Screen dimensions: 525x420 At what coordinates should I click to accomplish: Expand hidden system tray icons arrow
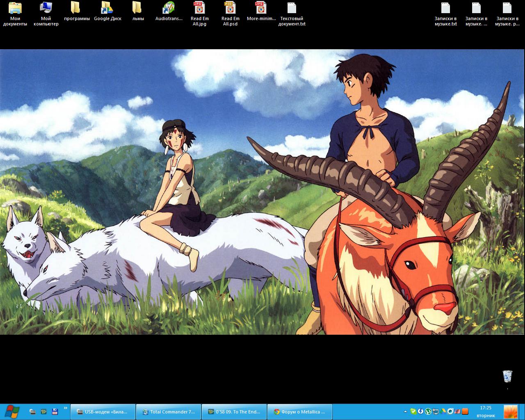406,411
